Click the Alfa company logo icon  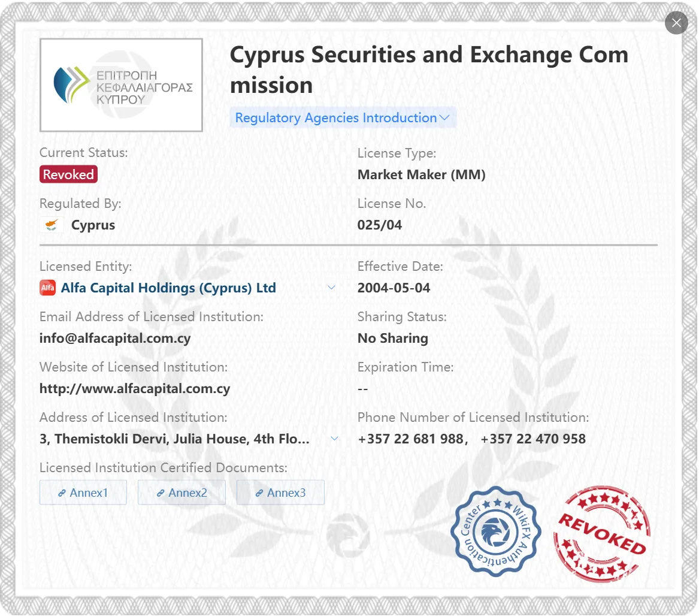click(48, 288)
